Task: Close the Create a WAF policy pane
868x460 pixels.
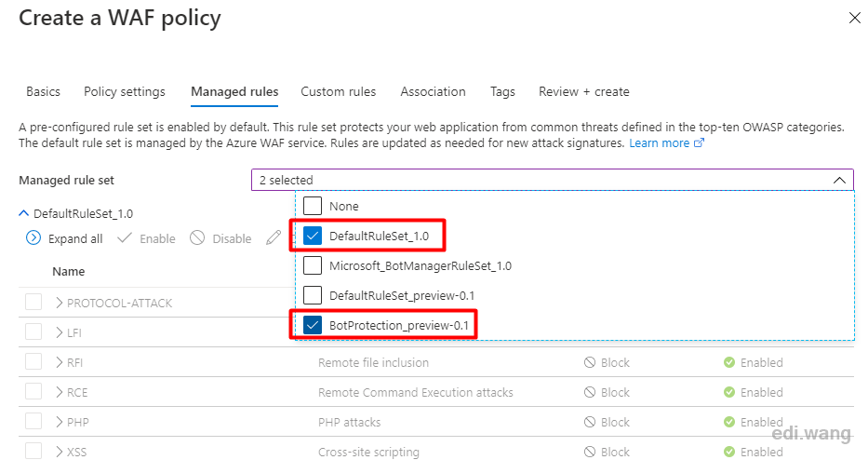Action: click(855, 19)
